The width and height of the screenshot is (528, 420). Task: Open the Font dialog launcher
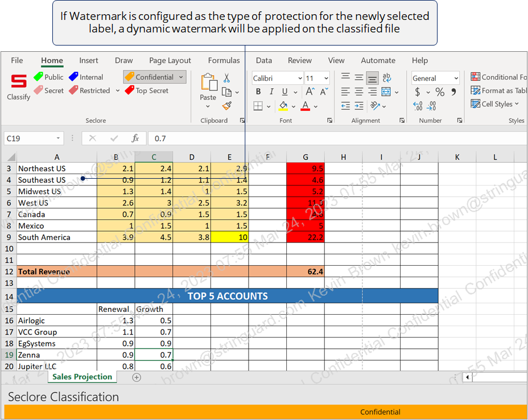329,120
